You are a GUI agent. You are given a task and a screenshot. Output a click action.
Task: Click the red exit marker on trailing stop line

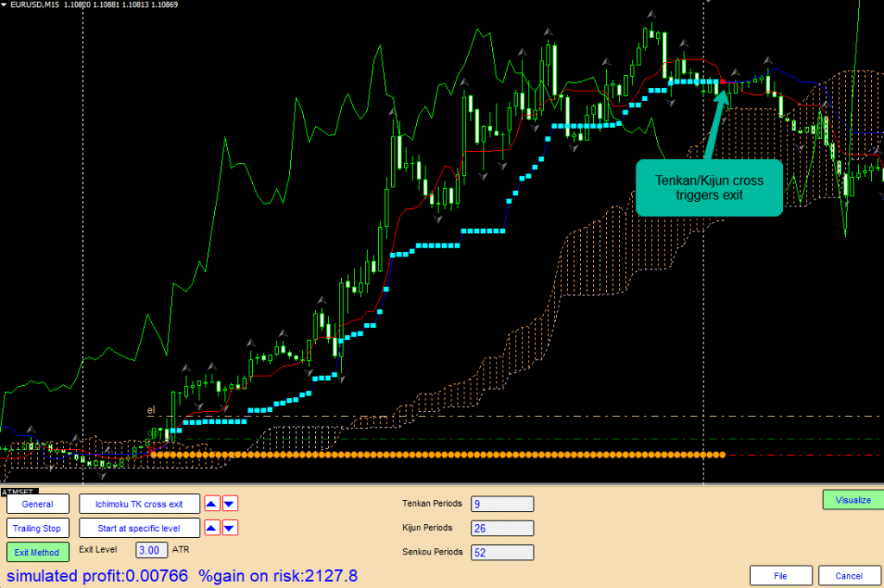click(723, 82)
